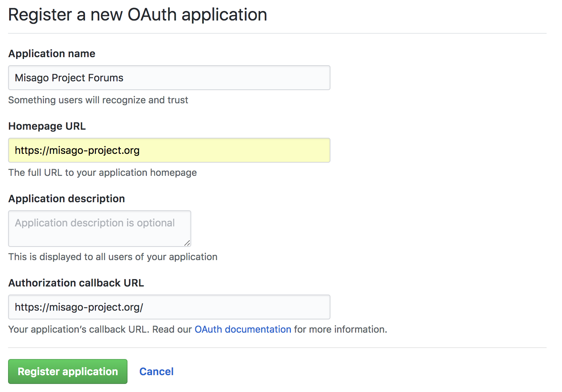Image resolution: width=562 pixels, height=392 pixels.
Task: Select the Authorization callback URL field
Action: coord(169,307)
